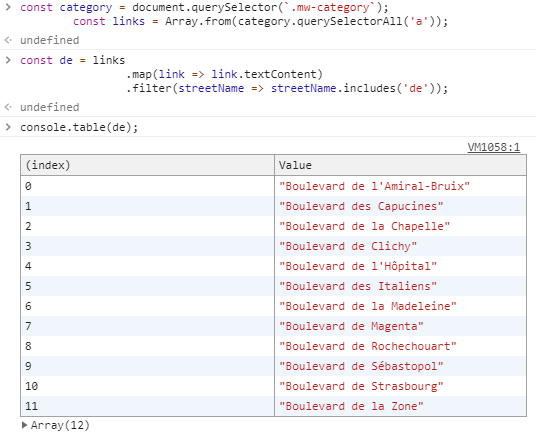Select "Boulevard de Magenta" cell
This screenshot has height=435, width=536.
click(x=400, y=326)
